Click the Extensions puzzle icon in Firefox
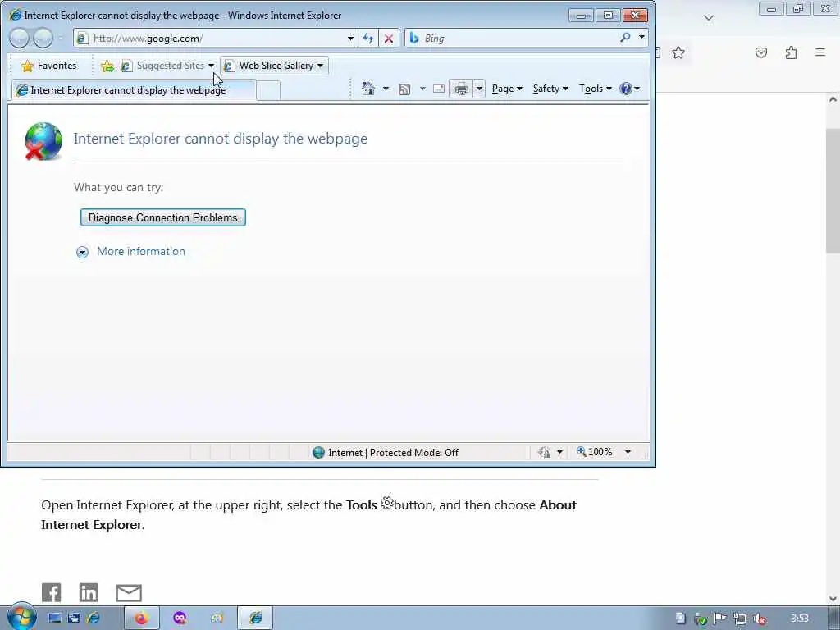Image resolution: width=840 pixels, height=630 pixels. (x=791, y=52)
